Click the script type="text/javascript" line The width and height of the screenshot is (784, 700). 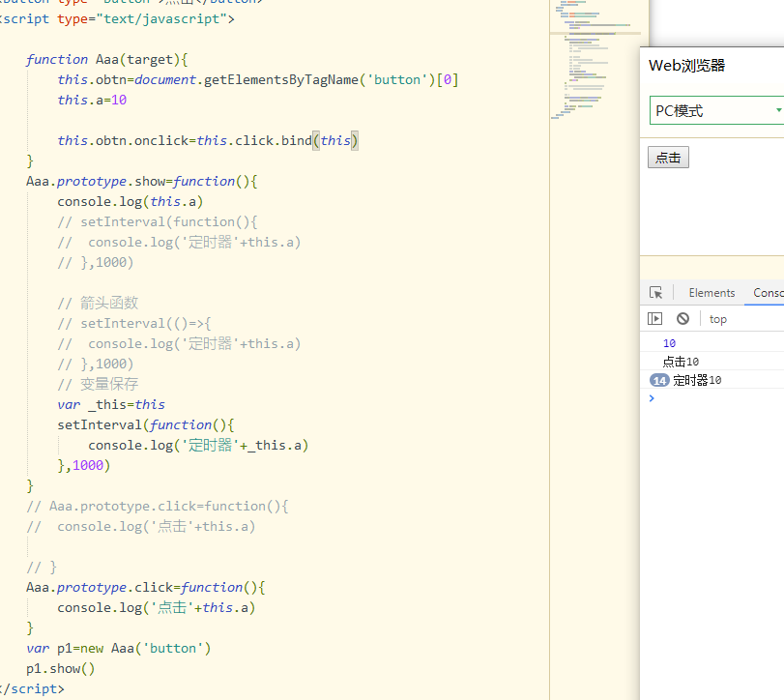pyautogui.click(x=117, y=19)
